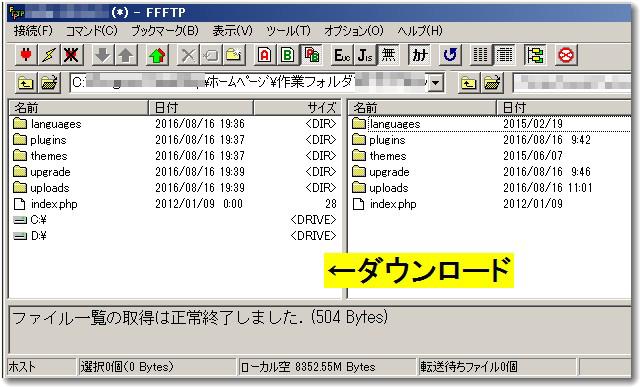
Task: Toggle Binary transfer mode B button
Action: 288,55
